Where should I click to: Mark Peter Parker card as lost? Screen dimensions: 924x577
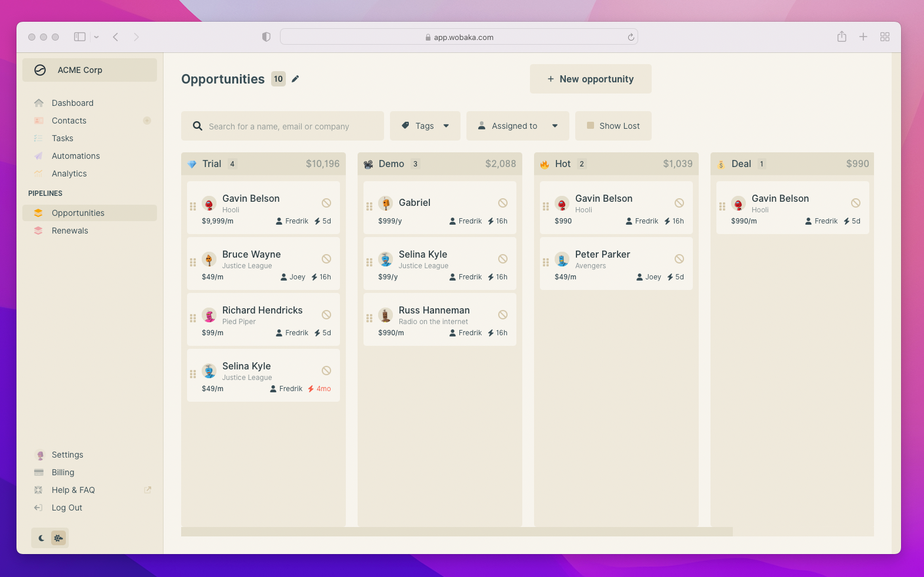(x=679, y=259)
